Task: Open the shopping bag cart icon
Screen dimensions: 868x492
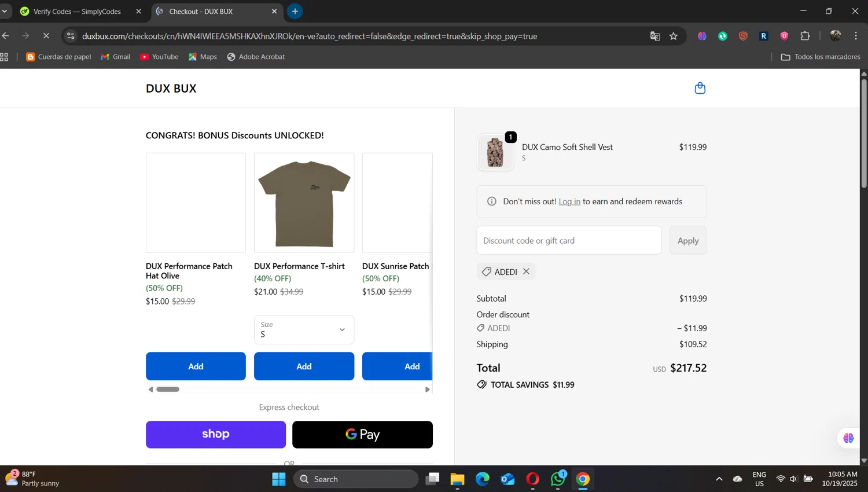Action: (700, 88)
